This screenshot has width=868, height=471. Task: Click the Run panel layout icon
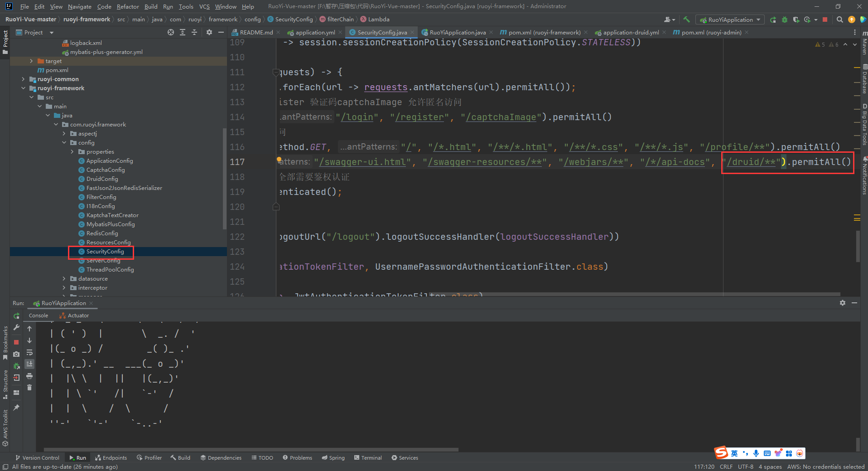17,393
